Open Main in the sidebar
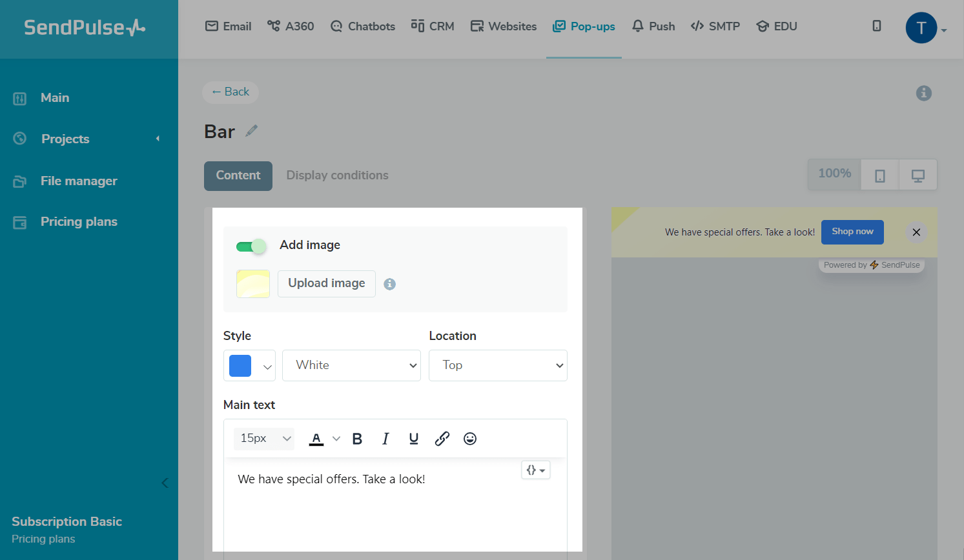Screen dimensions: 964x560 pos(55,98)
